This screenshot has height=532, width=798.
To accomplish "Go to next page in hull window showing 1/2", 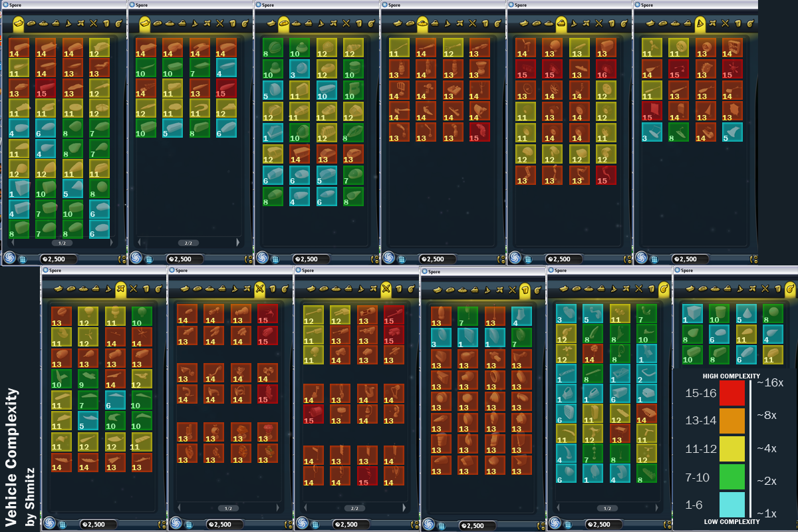I will 111,243.
